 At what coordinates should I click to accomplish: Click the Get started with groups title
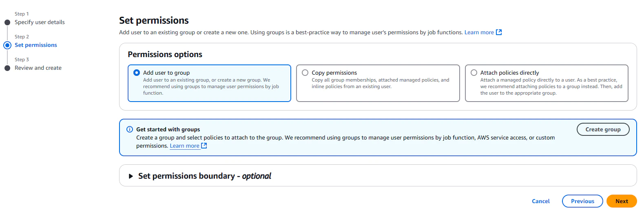[168, 129]
